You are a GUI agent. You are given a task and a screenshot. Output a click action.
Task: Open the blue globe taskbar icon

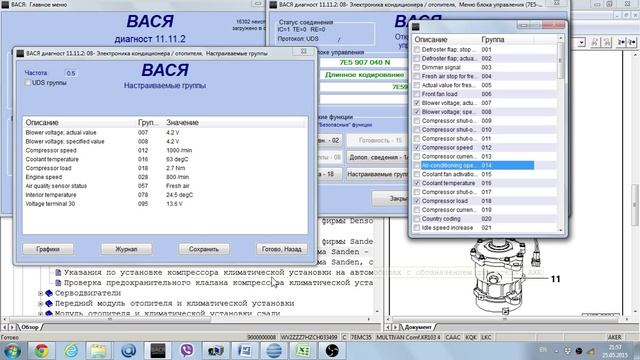tap(273, 351)
